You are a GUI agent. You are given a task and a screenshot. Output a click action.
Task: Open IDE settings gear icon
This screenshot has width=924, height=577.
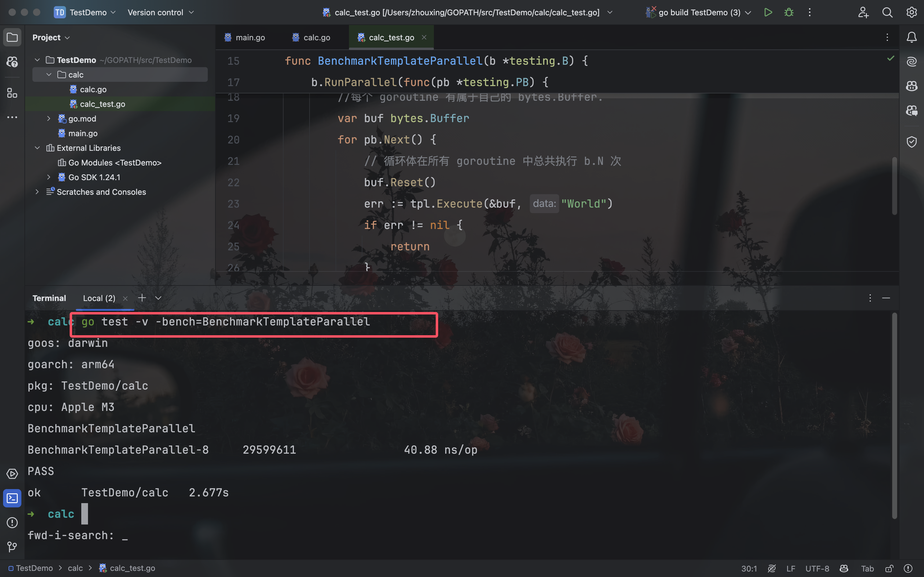[x=912, y=12]
